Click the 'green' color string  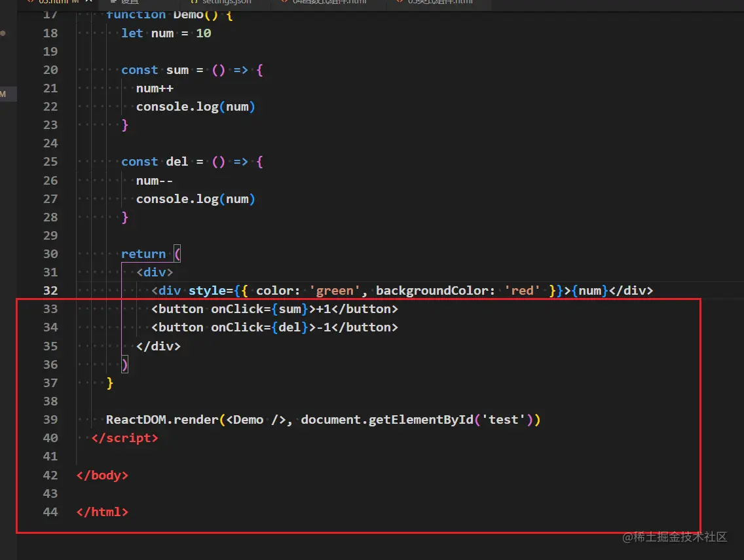335,290
